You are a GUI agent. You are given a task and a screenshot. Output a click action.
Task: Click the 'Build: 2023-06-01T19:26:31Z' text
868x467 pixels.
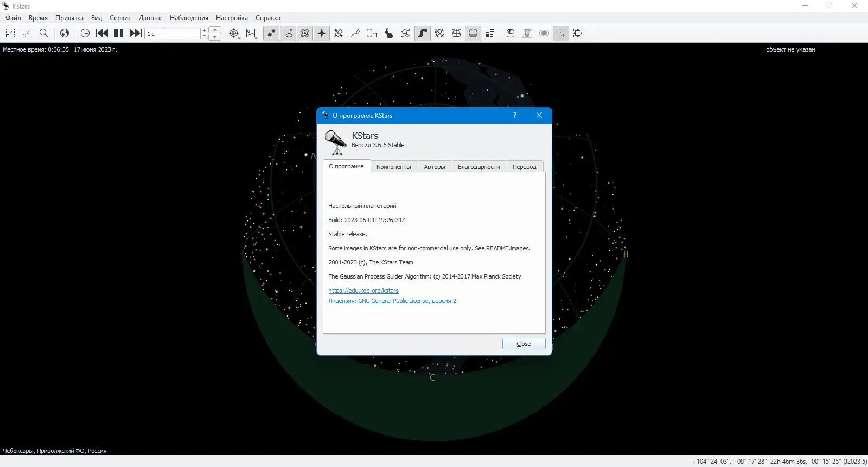tap(367, 220)
